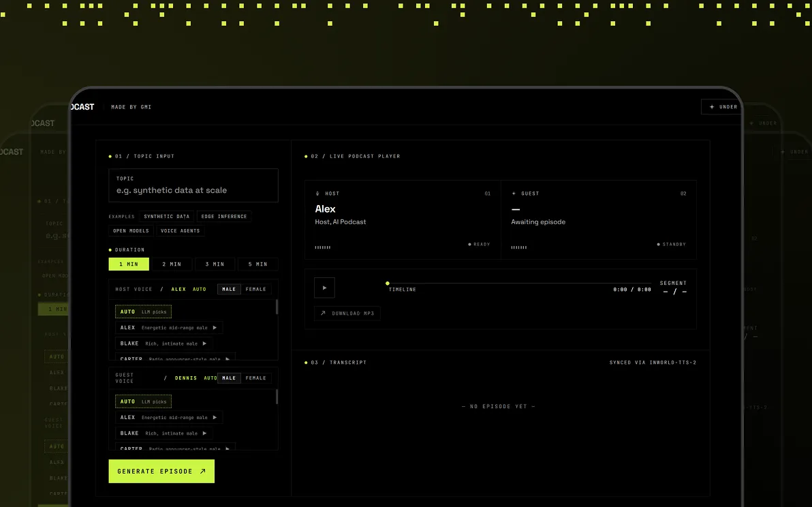Pick the SYNTHETIC DATA example topic

coord(167,217)
